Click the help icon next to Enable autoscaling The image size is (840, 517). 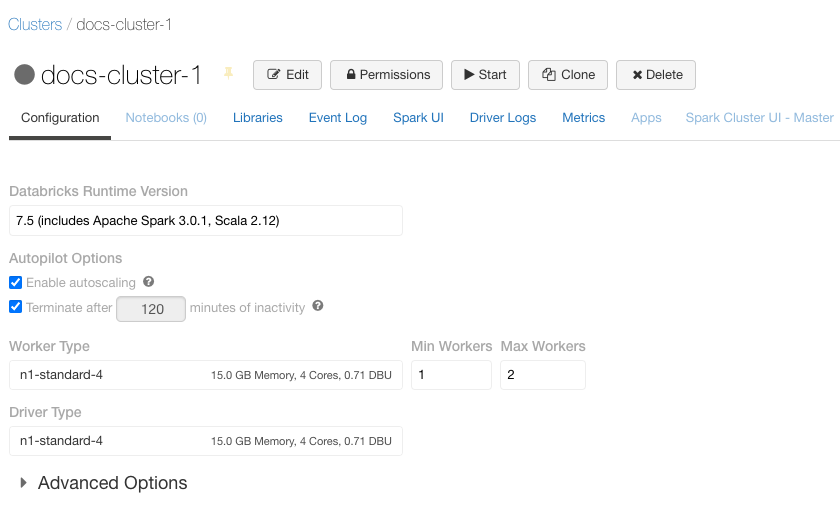[x=149, y=282]
